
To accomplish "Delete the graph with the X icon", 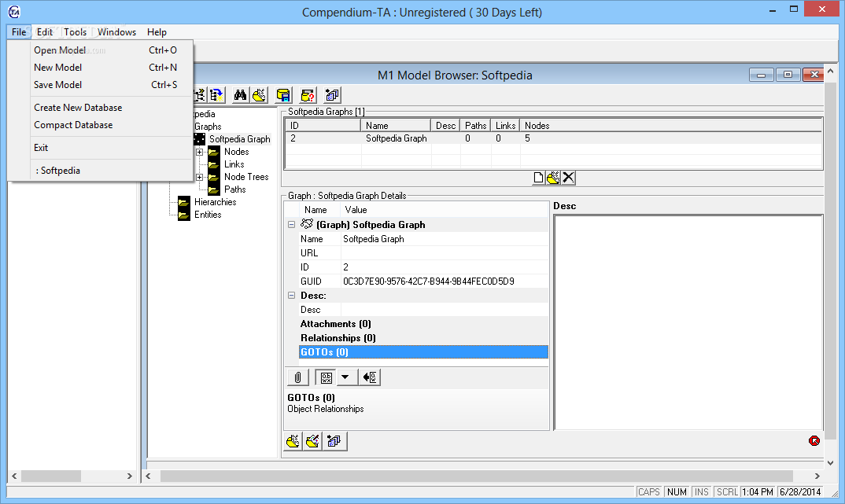I will 569,178.
